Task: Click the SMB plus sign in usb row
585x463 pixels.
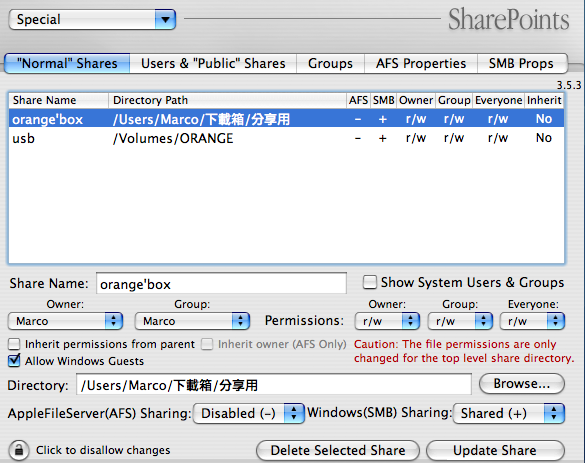Action: click(x=382, y=138)
